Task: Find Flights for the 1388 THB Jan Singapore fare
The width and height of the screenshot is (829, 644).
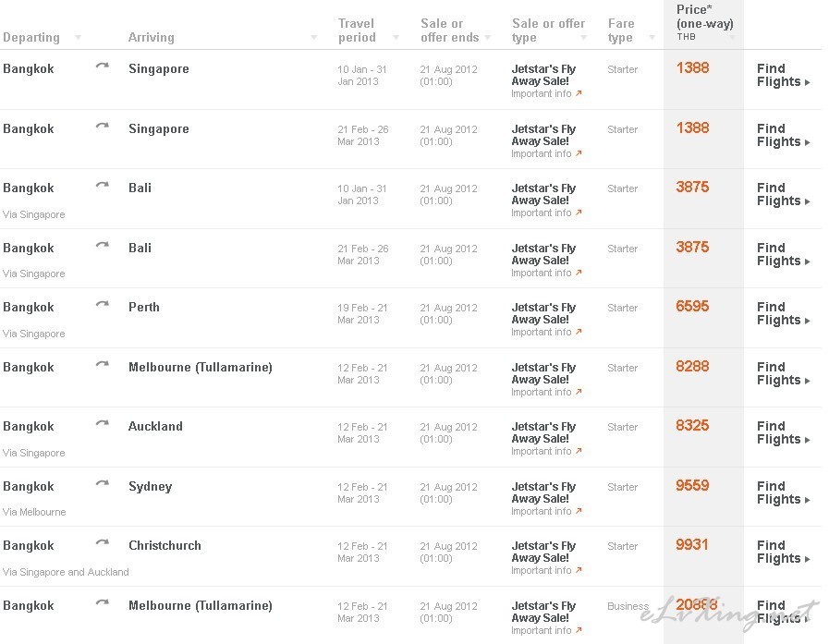Action: [x=783, y=75]
